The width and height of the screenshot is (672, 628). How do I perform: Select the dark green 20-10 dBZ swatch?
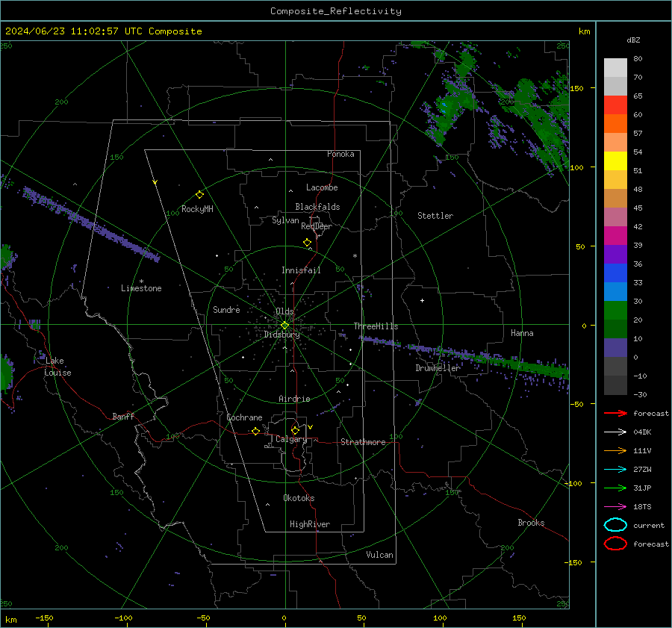[615, 329]
